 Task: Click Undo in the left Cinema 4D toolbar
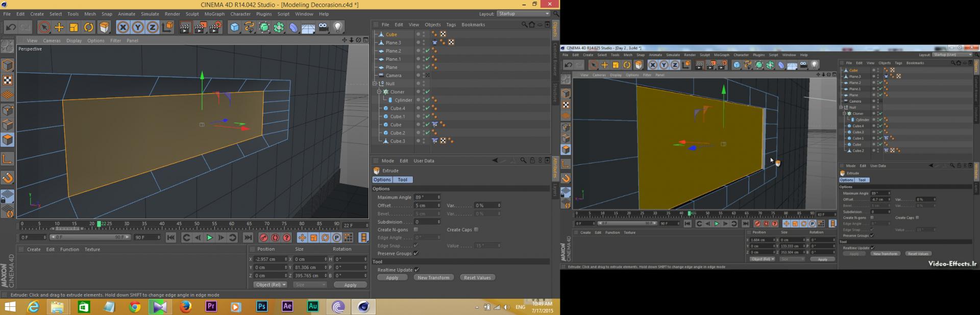pos(10,27)
